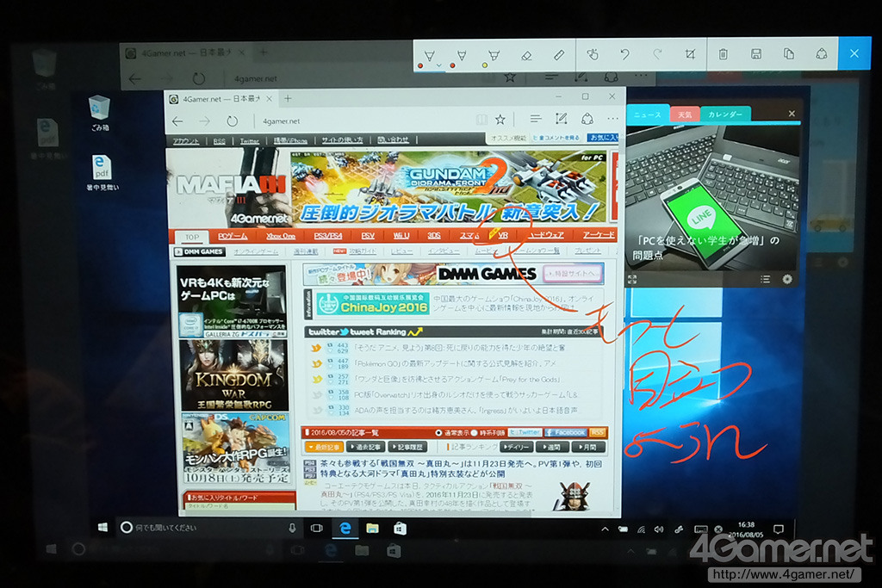Viewport: 882px width, 588px height.
Task: Select the eraser tool in sketch toolbar
Action: tap(526, 54)
